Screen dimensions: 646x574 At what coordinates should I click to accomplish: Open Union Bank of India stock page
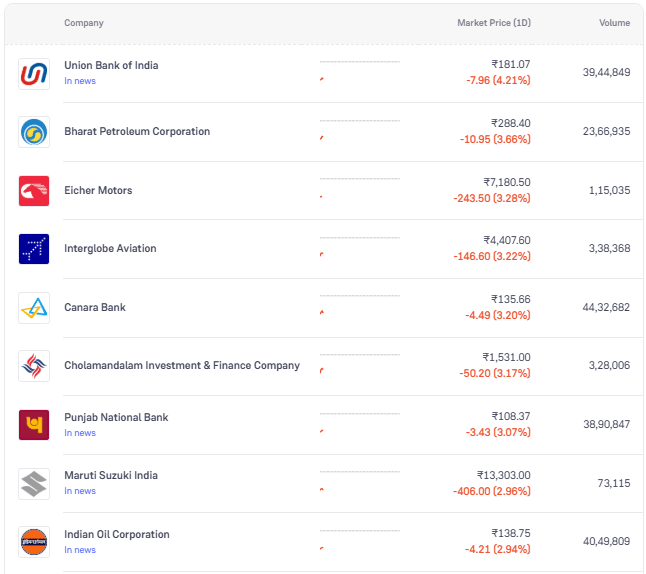point(111,65)
